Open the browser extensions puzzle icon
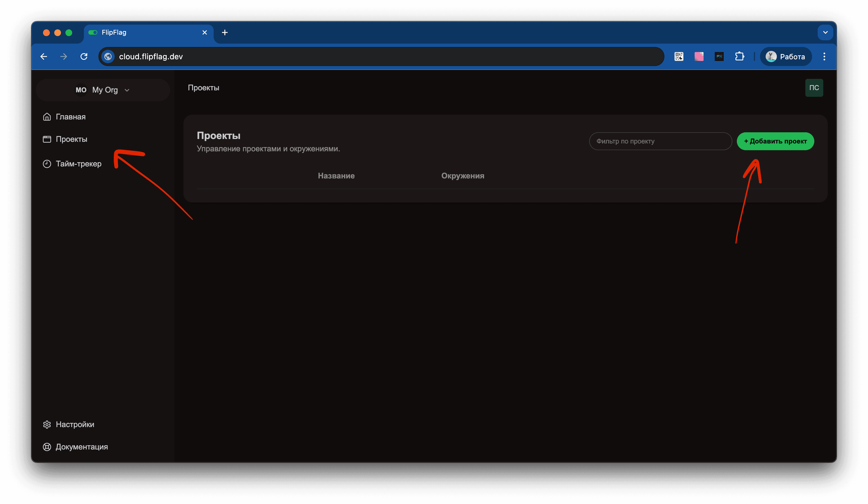868x504 pixels. click(x=740, y=56)
